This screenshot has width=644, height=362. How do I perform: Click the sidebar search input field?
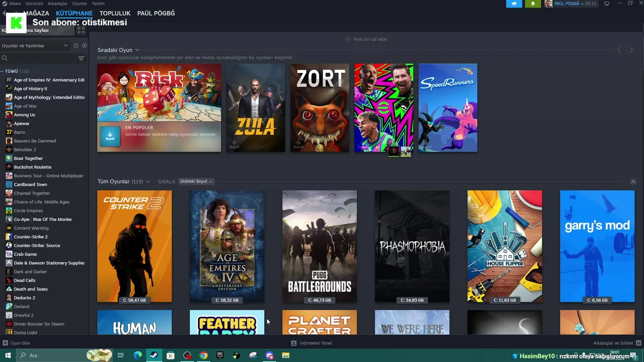(x=43, y=58)
